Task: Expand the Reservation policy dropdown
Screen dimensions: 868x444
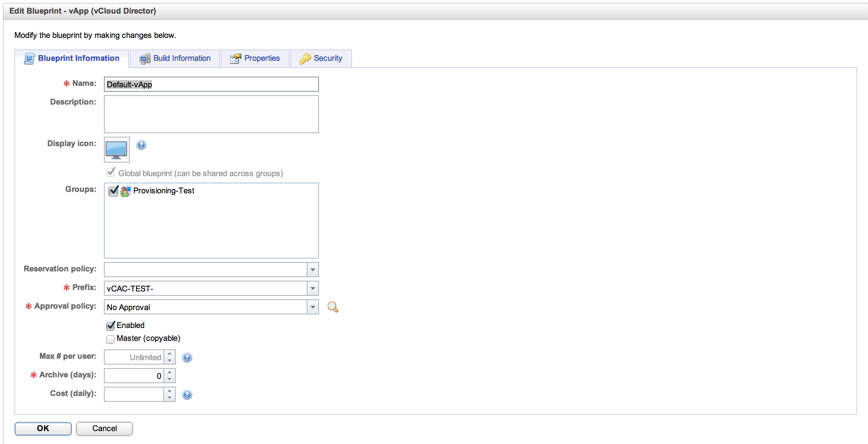Action: [x=313, y=270]
